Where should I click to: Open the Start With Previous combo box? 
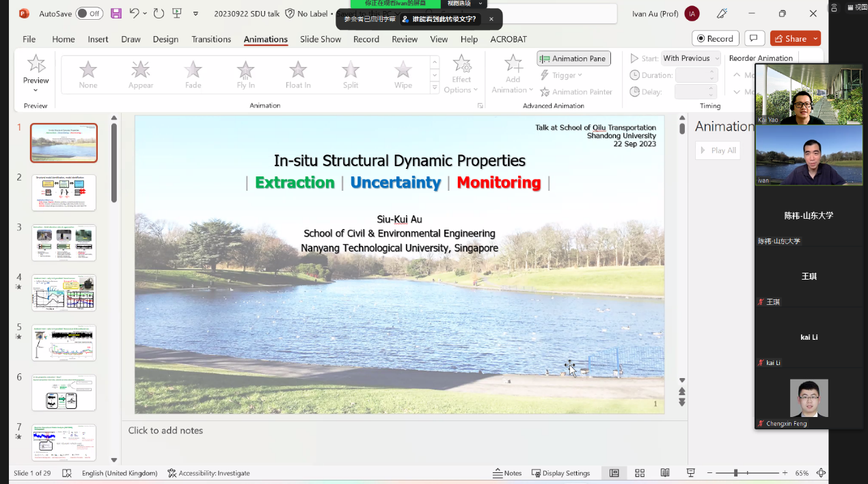click(691, 58)
